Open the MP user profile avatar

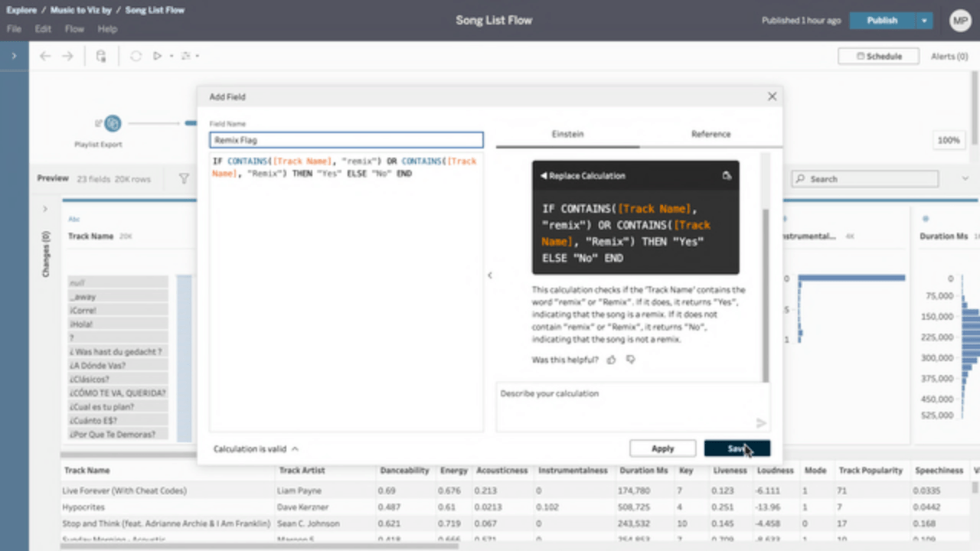tap(960, 20)
